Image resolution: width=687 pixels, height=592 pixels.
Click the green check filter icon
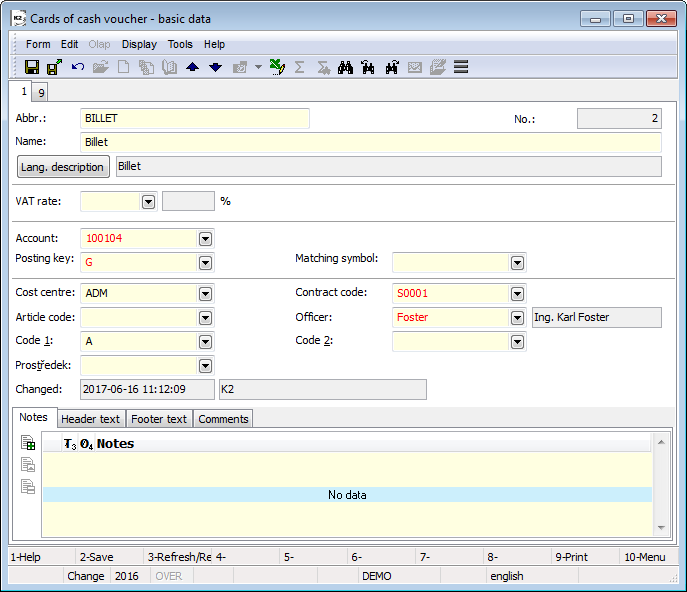click(x=278, y=67)
